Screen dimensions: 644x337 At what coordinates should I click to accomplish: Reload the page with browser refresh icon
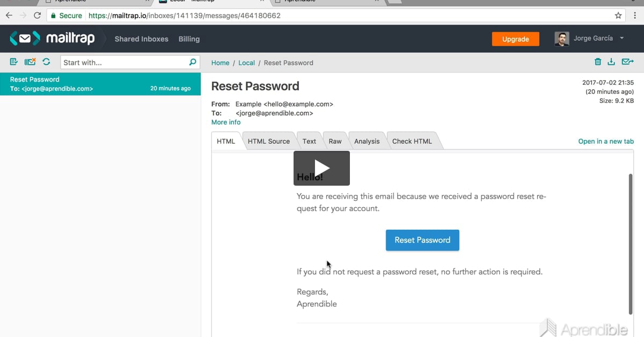click(37, 16)
